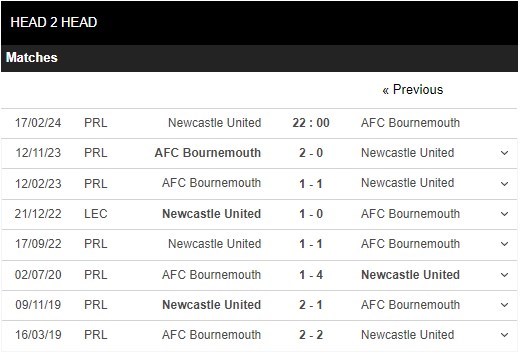
Task: Select bold Newcastle United in 02/07/20 row
Action: [x=410, y=275]
